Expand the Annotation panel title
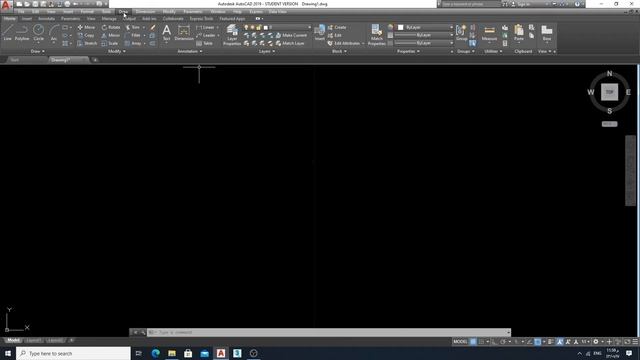The width and height of the screenshot is (640, 360). pos(190,51)
